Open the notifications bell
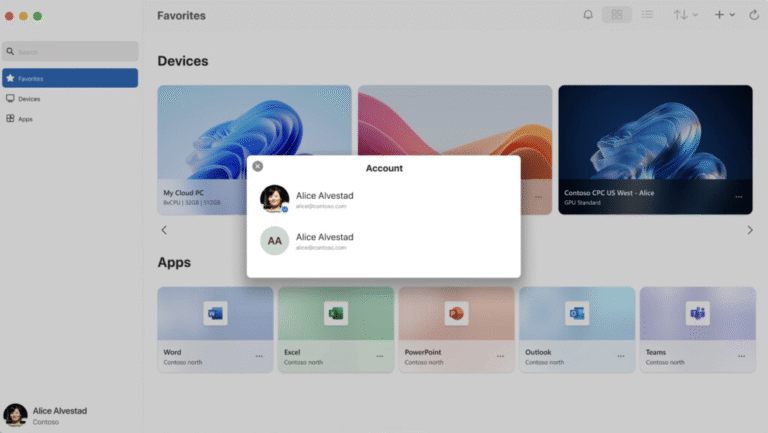768x433 pixels. click(587, 15)
